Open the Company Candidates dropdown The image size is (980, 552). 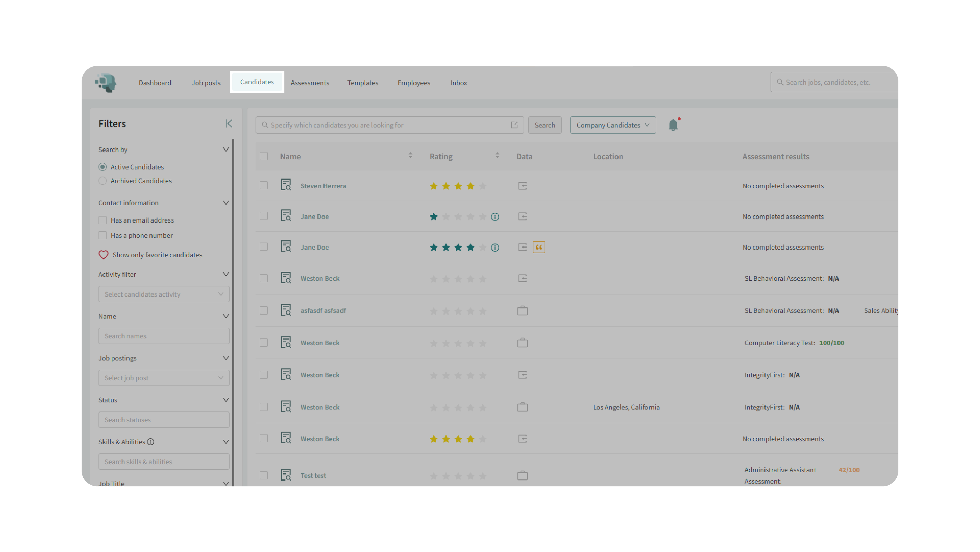[x=612, y=125]
